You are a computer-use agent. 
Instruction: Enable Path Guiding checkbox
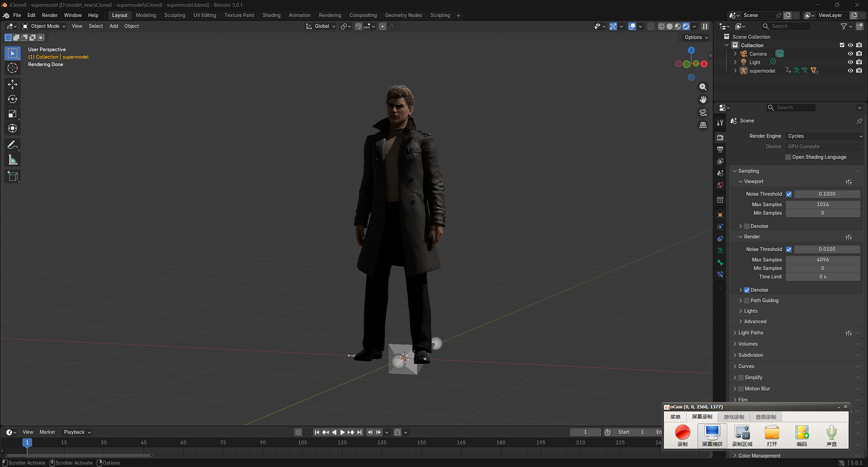pos(746,301)
